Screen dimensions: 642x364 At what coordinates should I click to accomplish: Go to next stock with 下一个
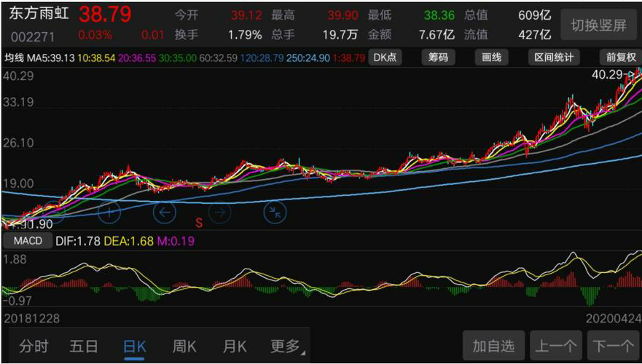pyautogui.click(x=614, y=347)
